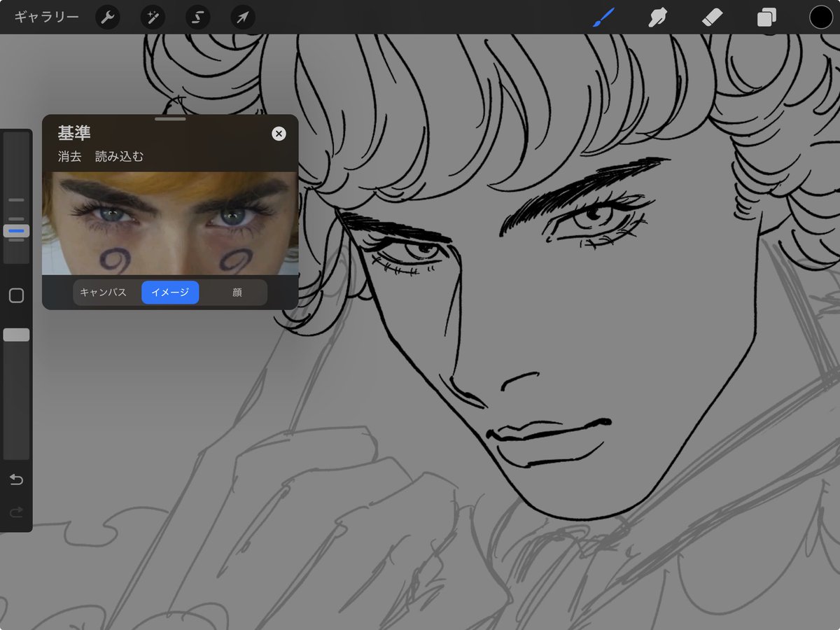Clear the reference image with 消去
Viewport: 840px width, 630px height.
69,157
